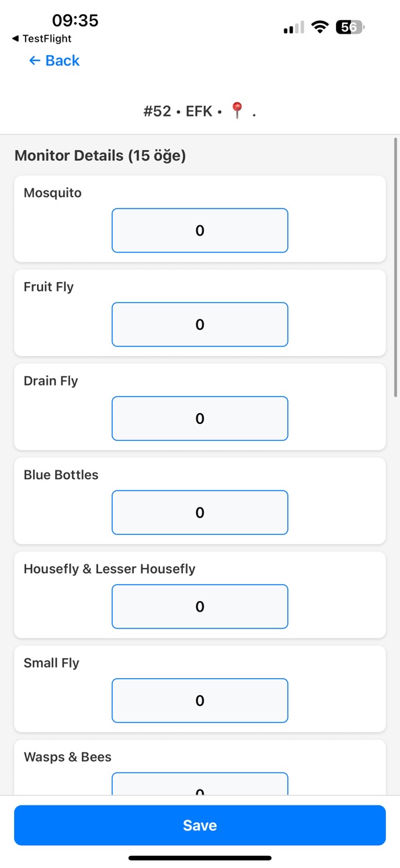Tap the Monitor Details (15 öğe) heading
Screen dimensions: 400x868
tap(100, 156)
